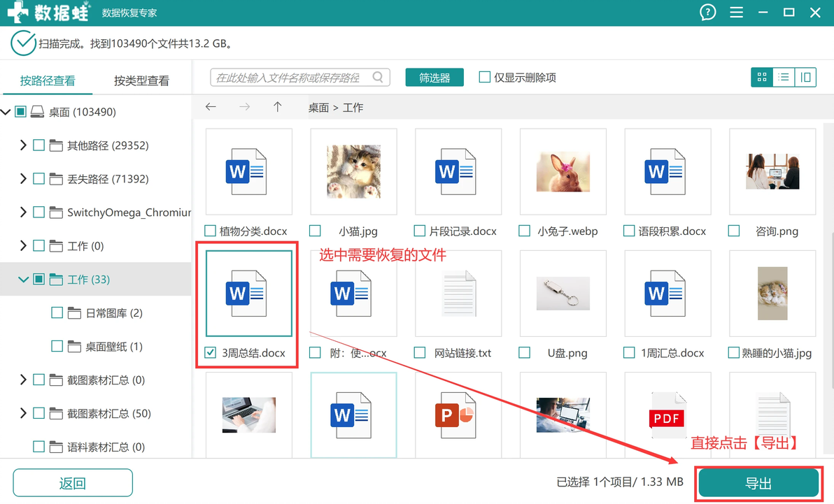Expand the 其他路径 (29352) tree node
The width and height of the screenshot is (834, 504).
(23, 145)
